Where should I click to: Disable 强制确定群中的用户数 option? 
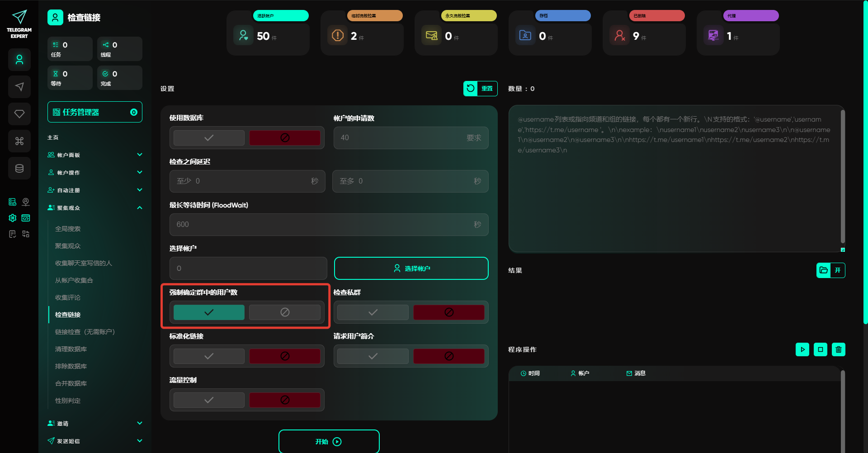pyautogui.click(x=285, y=312)
